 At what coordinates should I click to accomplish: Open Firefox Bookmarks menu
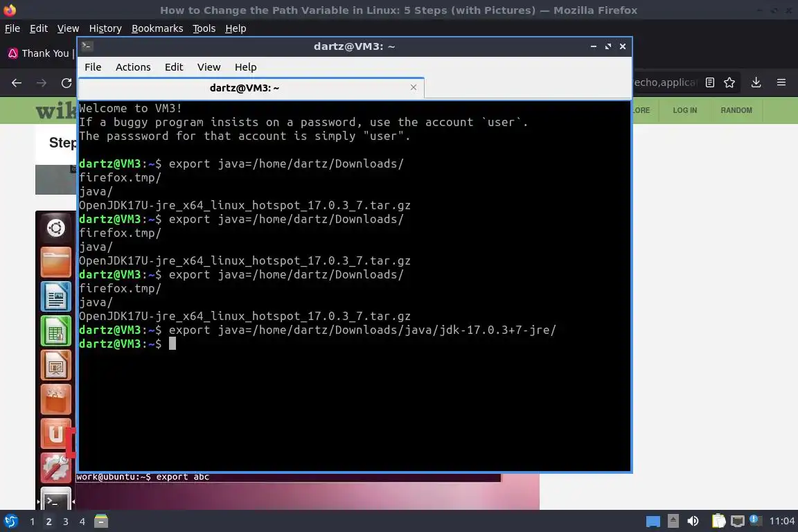[x=157, y=28]
